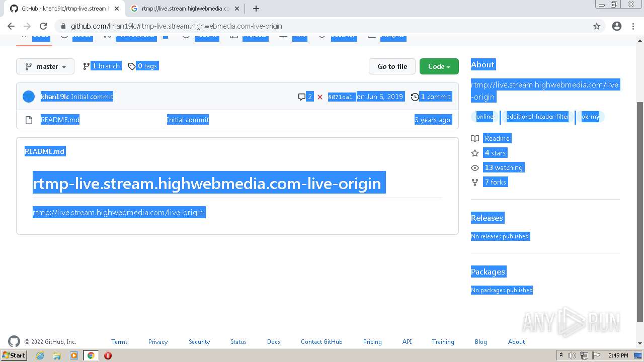Open the Training footer link
Screen dimensions: 644x362
click(x=443, y=341)
